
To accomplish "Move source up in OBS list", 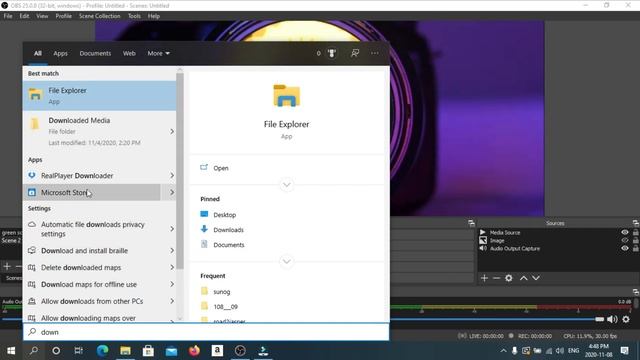I will [524, 278].
